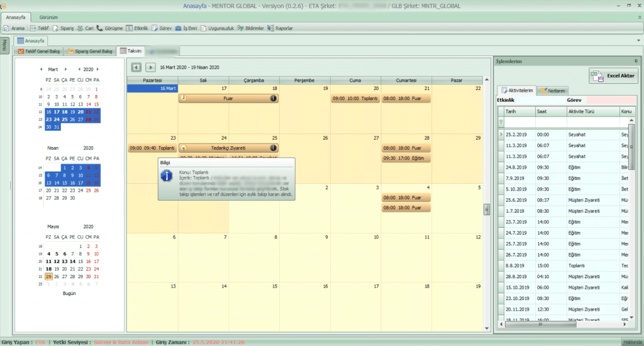
Task: Click the calendar scroll up arrow
Action: click(487, 80)
